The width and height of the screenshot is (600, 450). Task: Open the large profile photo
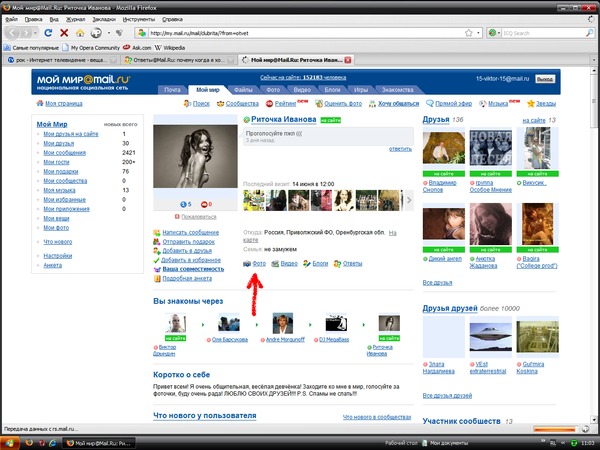pyautogui.click(x=195, y=156)
